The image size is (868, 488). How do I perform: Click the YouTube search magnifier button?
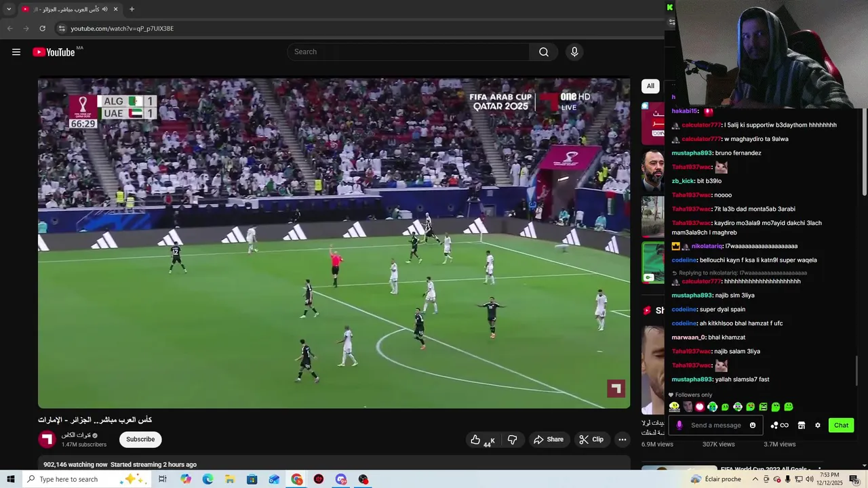[x=543, y=52]
